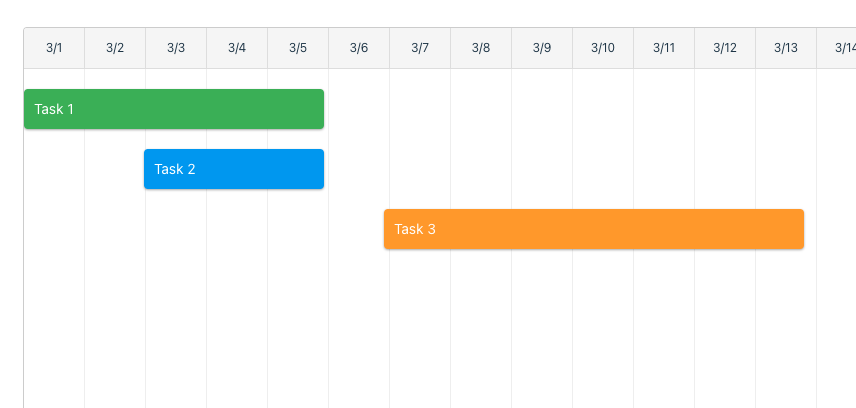Select the green Task 1 bar
The image size is (856, 408).
click(x=174, y=109)
